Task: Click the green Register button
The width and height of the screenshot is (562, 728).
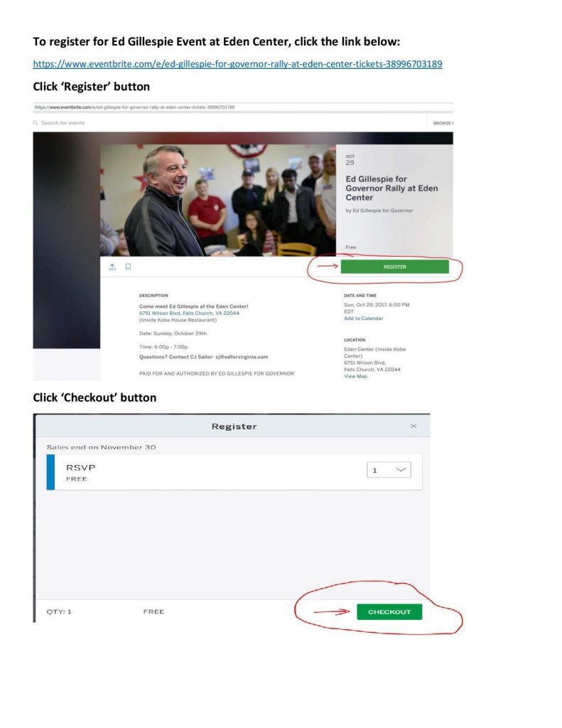Action: 394,267
